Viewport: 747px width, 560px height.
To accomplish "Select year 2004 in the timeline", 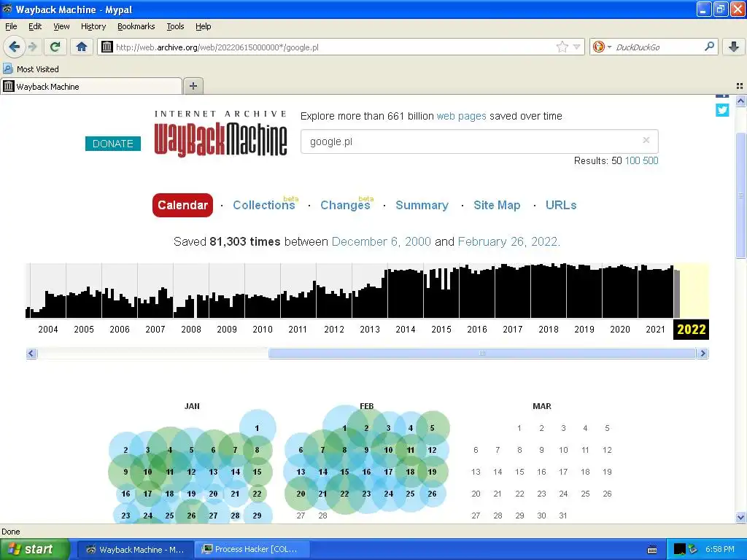I will [x=48, y=329].
